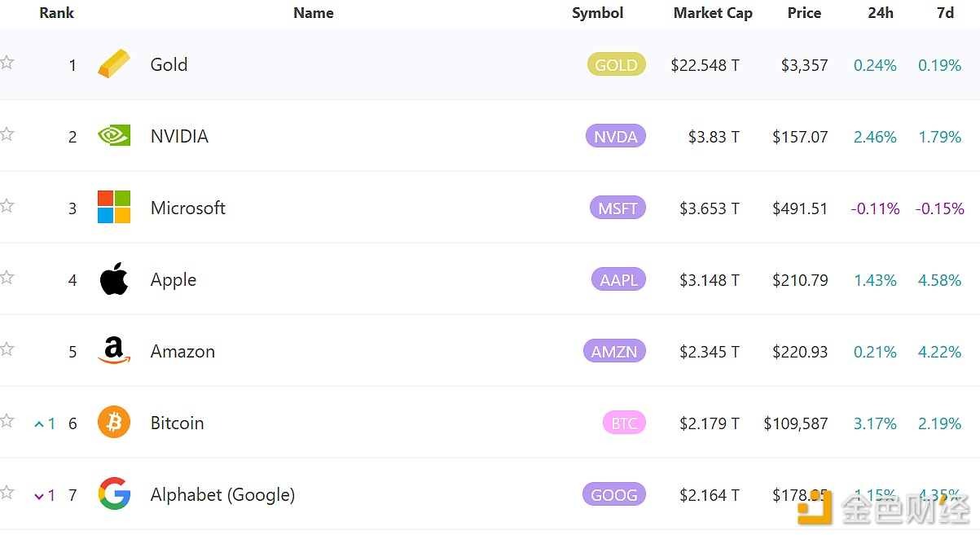Sort by the Rank column header
The image size is (980, 535).
56,13
